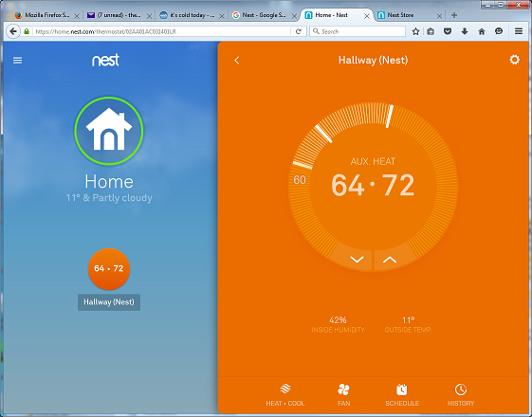The image size is (532, 417).
Task: Go to Firefox home page icon
Action: coord(482,31)
